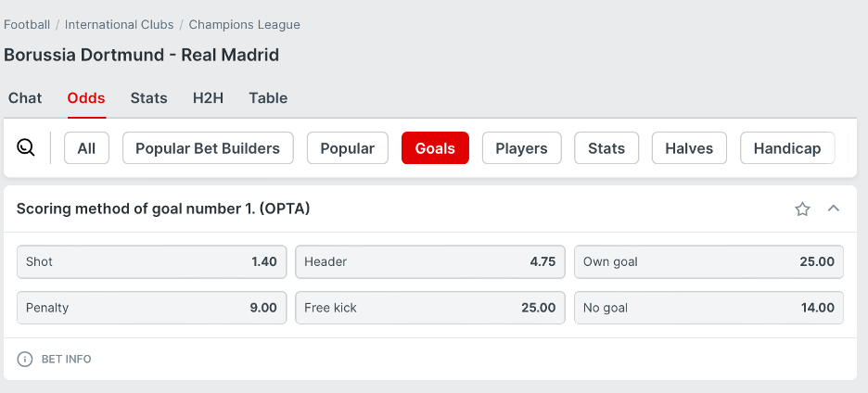Choose Own goal at 25.00
This screenshot has width=868, height=393.
(x=708, y=261)
